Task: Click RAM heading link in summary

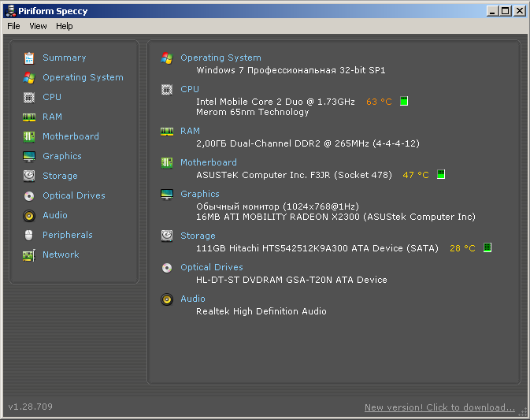Action: coord(190,132)
